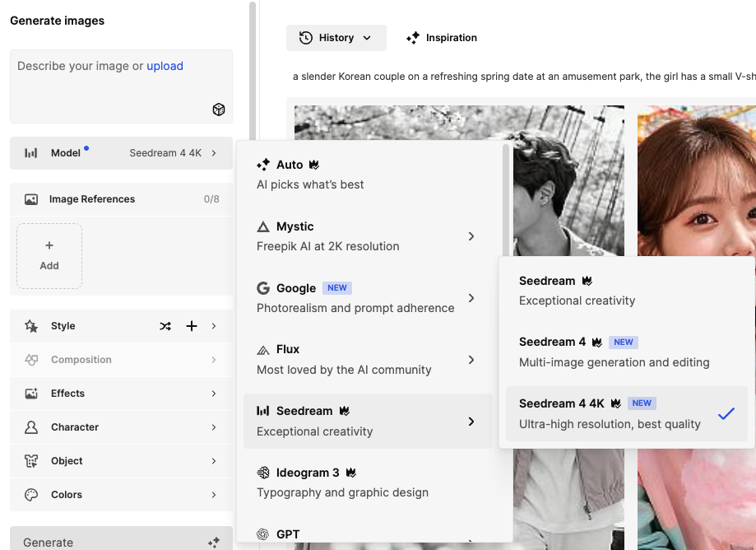Click the Model bars icon in sidebar

31,153
